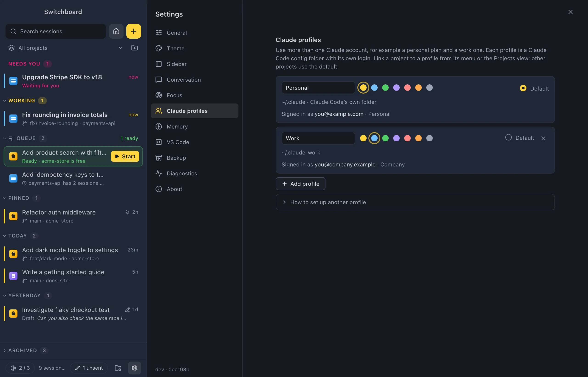Go to General settings
588x377 pixels.
[x=195, y=33]
